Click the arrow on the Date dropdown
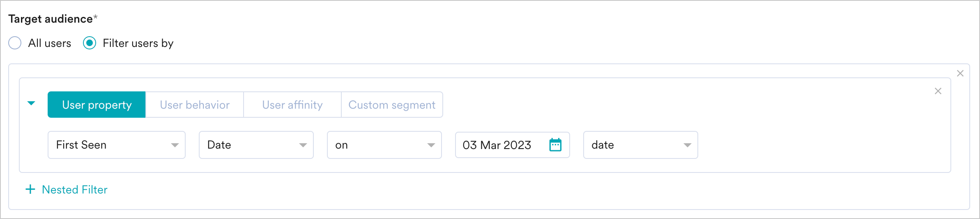 point(303,145)
